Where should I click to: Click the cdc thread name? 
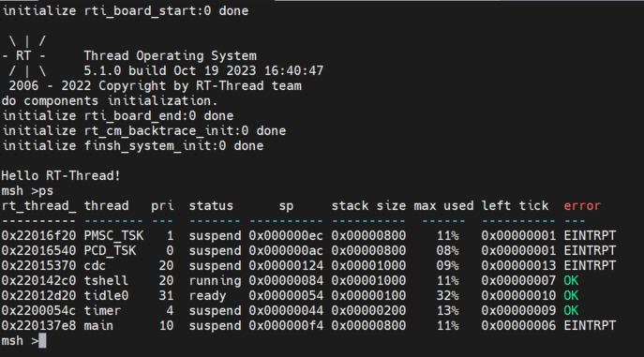click(x=95, y=266)
